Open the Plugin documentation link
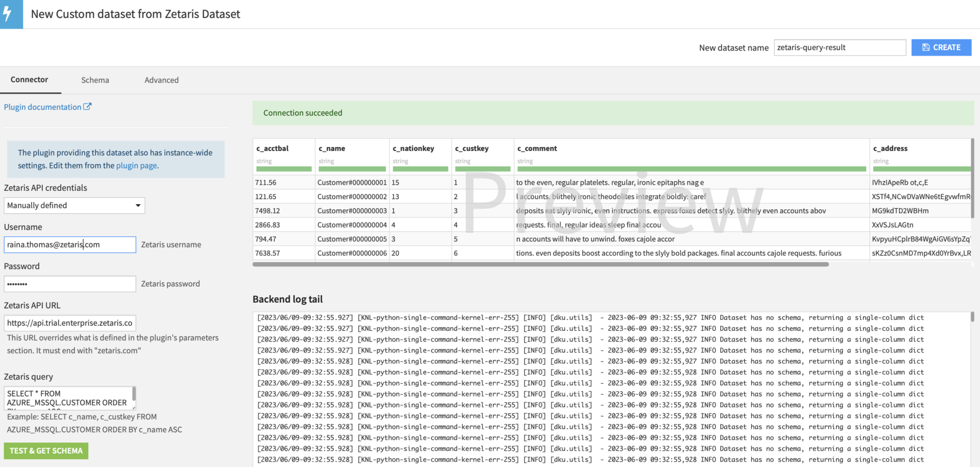 coord(43,107)
